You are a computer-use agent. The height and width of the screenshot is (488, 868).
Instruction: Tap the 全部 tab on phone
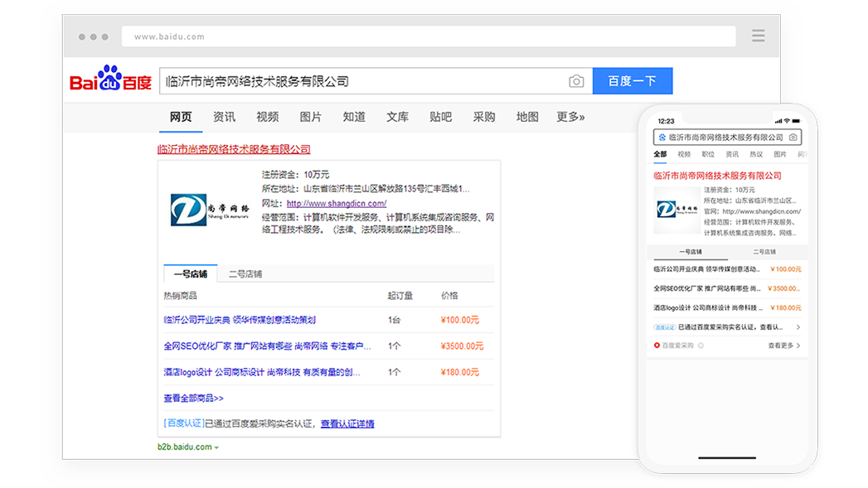[x=660, y=154]
